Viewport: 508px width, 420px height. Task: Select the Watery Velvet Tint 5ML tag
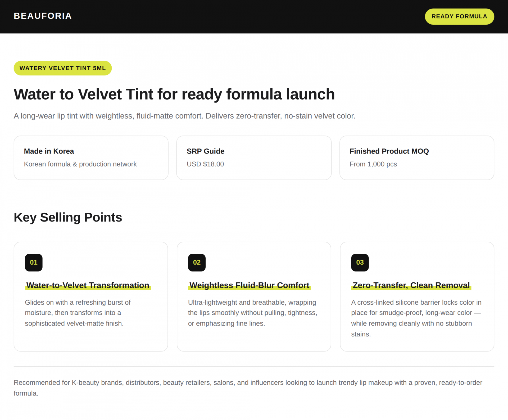tap(63, 68)
